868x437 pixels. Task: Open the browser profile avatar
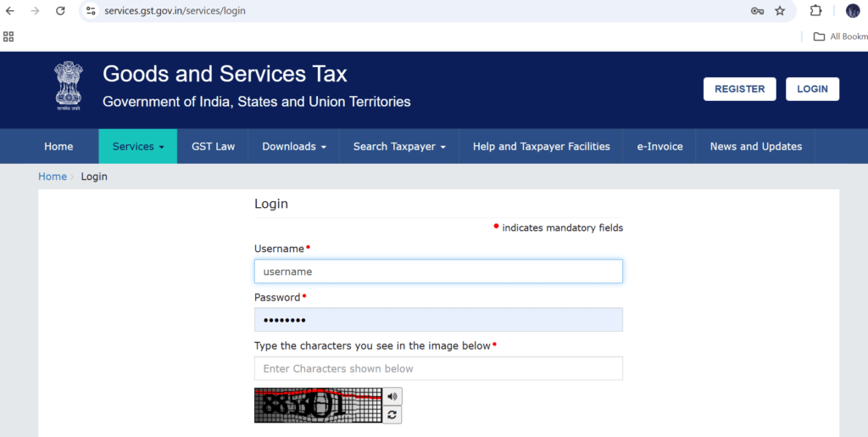pos(853,10)
